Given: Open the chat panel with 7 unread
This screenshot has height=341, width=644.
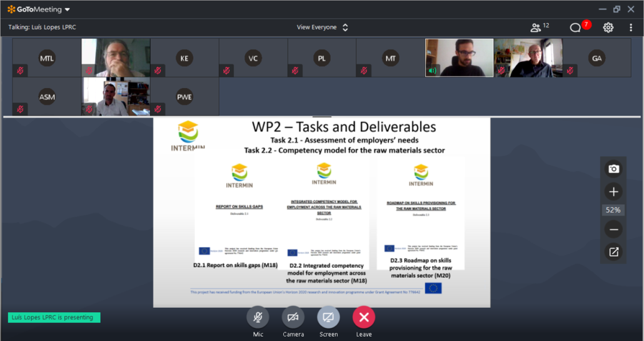Looking at the screenshot, I should [575, 27].
